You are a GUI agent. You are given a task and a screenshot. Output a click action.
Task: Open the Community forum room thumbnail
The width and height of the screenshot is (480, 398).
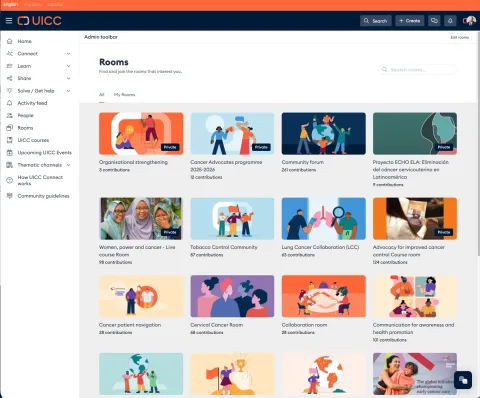tap(324, 134)
